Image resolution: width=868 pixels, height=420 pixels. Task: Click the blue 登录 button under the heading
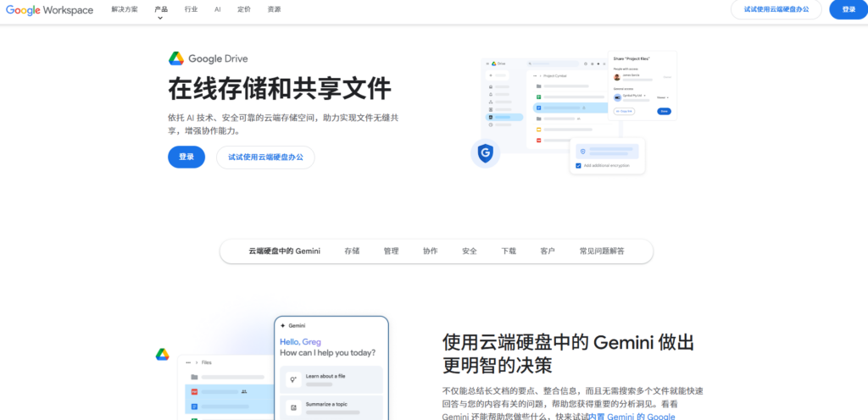[x=186, y=157]
